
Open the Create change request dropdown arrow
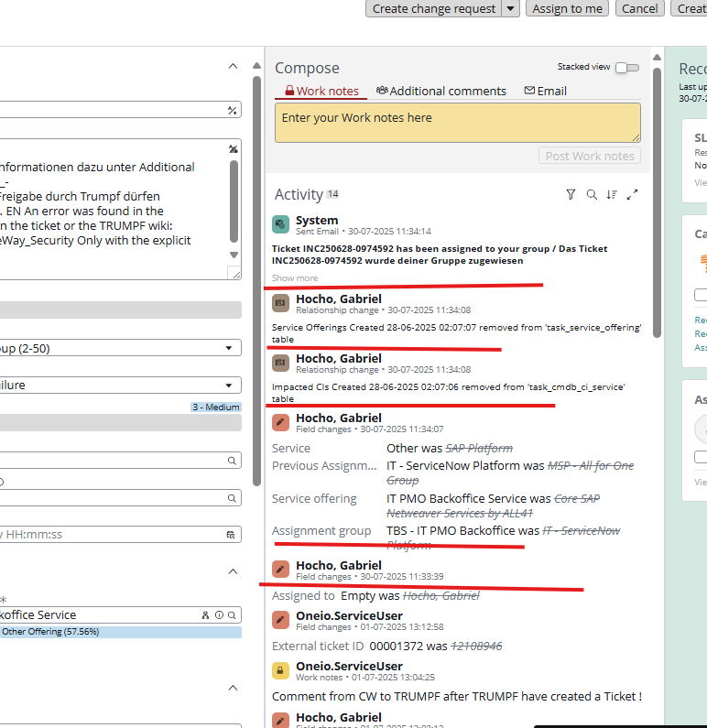click(511, 9)
